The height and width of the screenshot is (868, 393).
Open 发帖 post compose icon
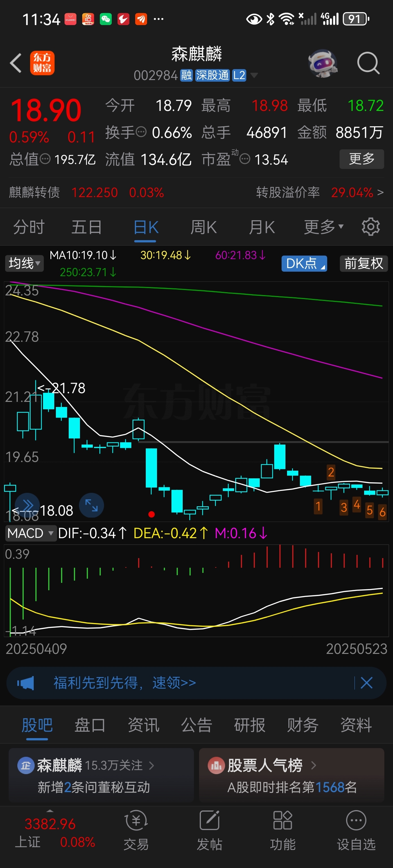pos(210,820)
